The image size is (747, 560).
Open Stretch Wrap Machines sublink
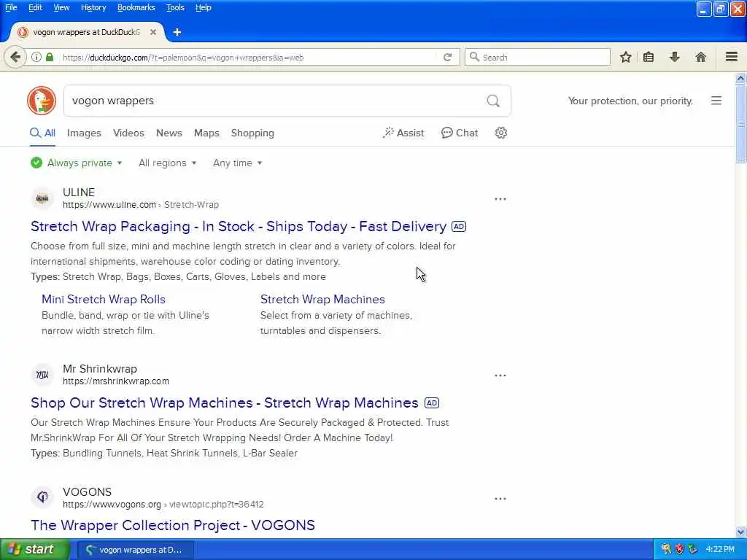tap(322, 300)
